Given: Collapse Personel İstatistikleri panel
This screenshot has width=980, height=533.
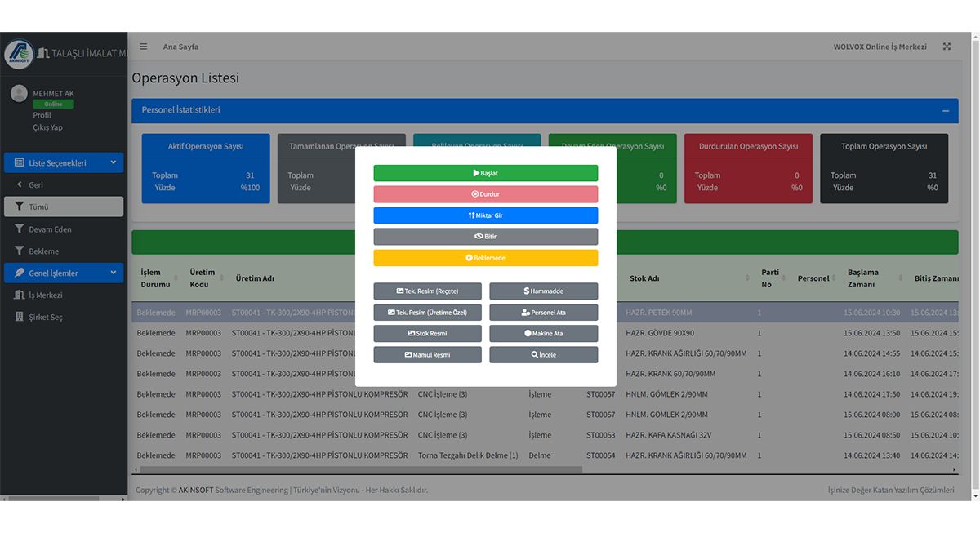Looking at the screenshot, I should click(x=945, y=110).
